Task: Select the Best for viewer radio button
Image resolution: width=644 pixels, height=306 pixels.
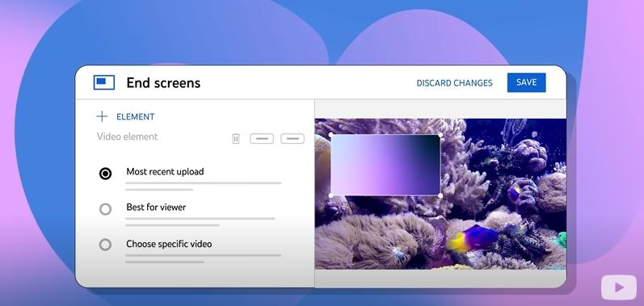Action: click(x=106, y=209)
